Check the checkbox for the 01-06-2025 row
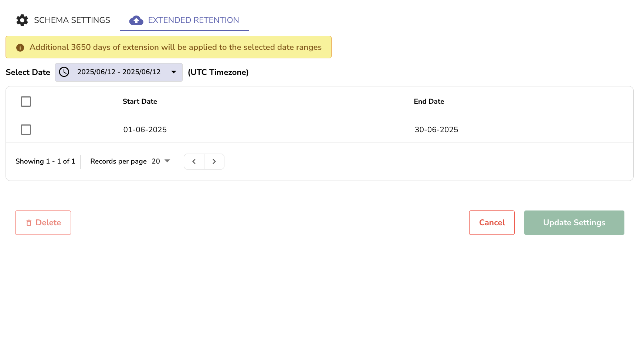The image size is (644, 339). (26, 130)
